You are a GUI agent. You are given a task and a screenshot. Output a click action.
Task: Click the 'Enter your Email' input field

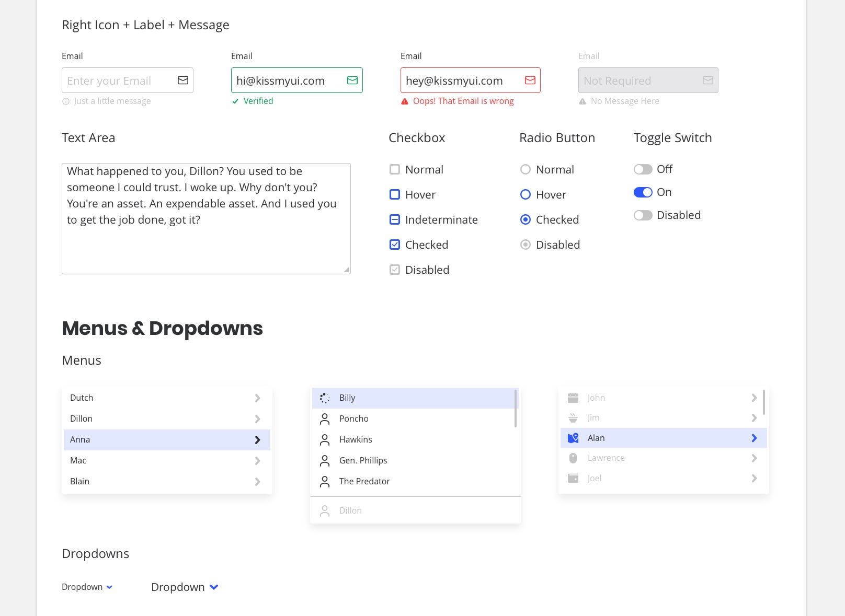coord(128,80)
